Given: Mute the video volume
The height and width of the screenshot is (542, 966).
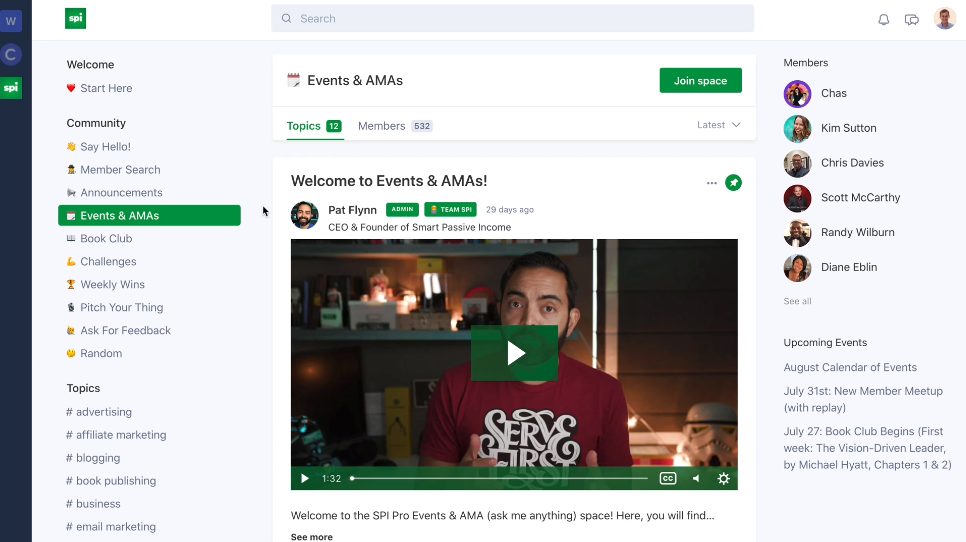Looking at the screenshot, I should pos(696,478).
